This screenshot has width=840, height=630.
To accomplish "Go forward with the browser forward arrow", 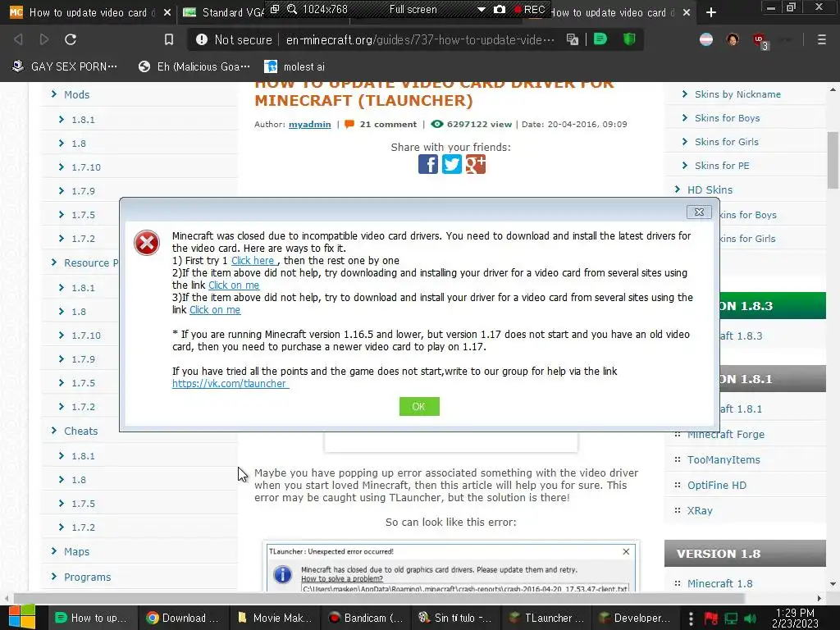I will (x=44, y=39).
